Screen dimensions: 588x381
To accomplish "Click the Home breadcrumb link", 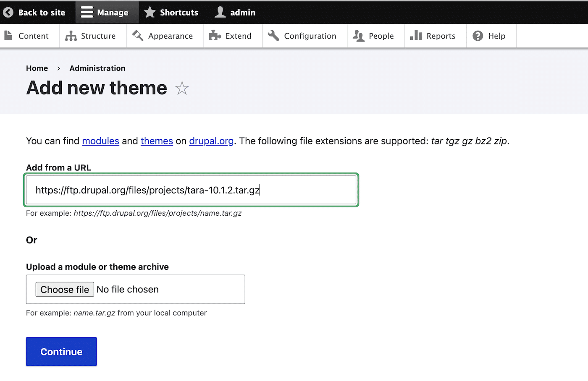I will (37, 68).
